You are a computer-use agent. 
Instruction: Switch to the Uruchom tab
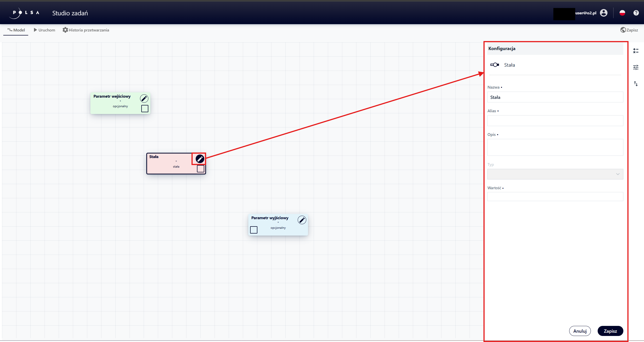coord(44,30)
